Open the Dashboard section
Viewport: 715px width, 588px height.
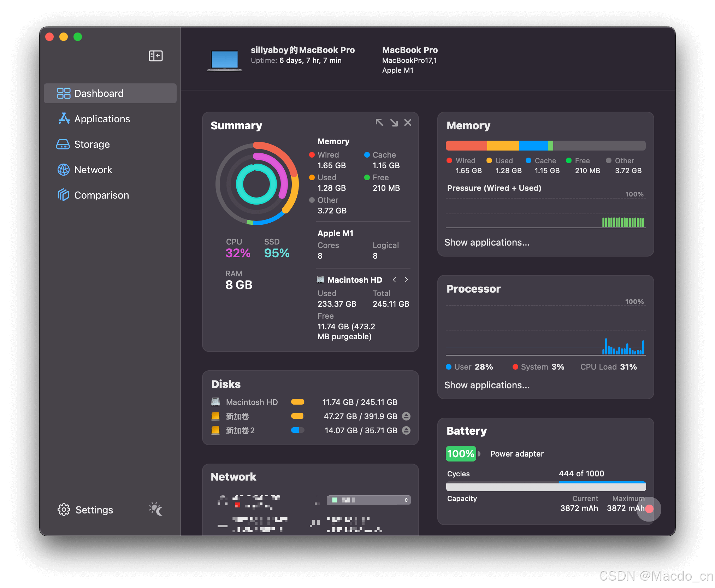click(110, 93)
